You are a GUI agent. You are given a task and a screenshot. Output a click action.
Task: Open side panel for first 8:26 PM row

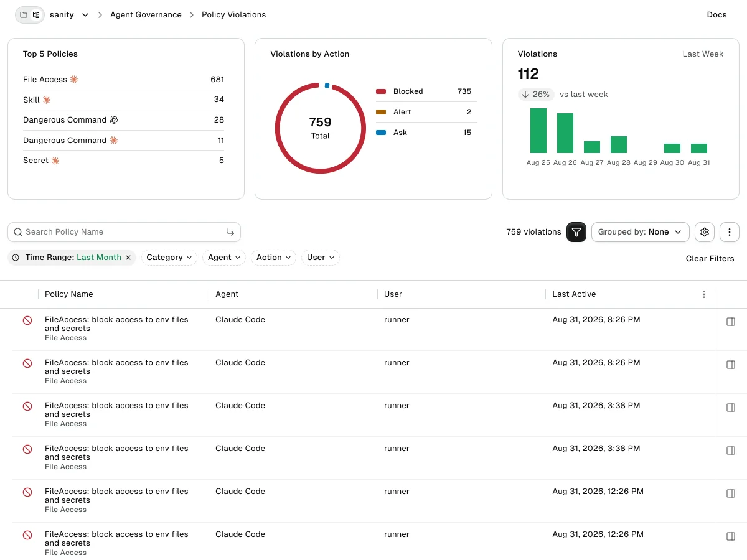[x=731, y=322]
